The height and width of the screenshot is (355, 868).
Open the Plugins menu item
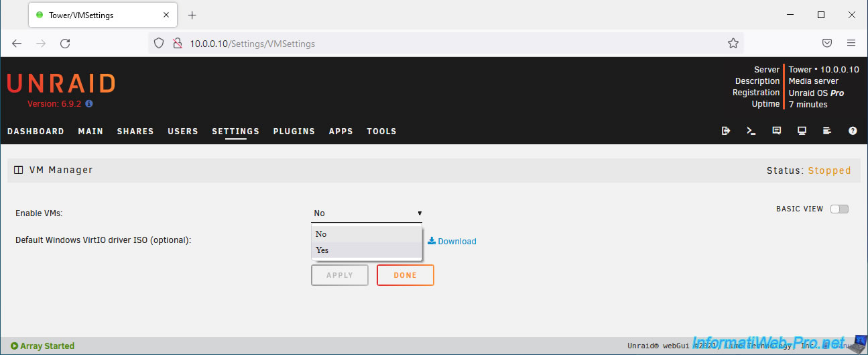294,132
